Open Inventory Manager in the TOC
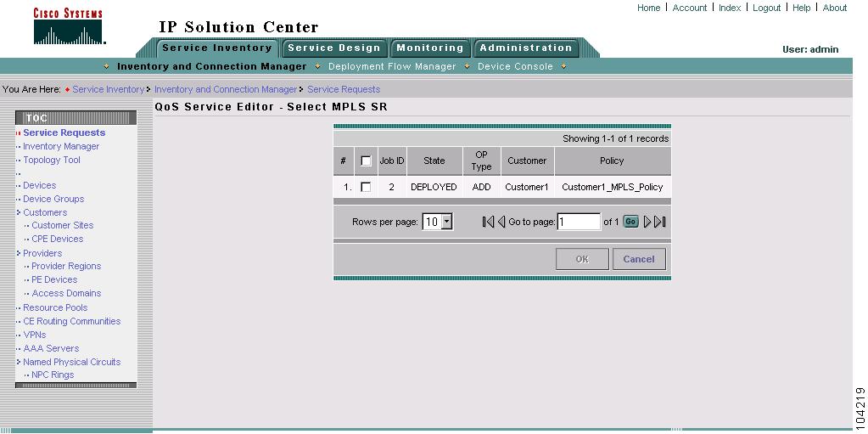Image resolution: width=868 pixels, height=434 pixels. 61,146
